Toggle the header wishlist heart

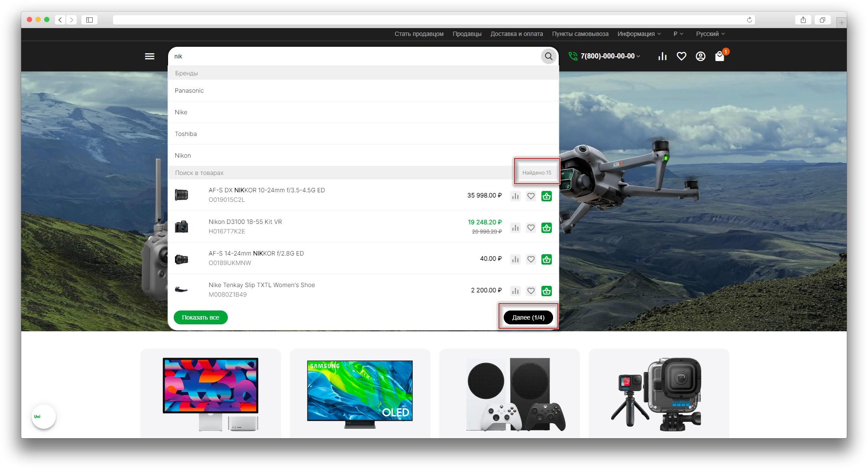point(681,56)
